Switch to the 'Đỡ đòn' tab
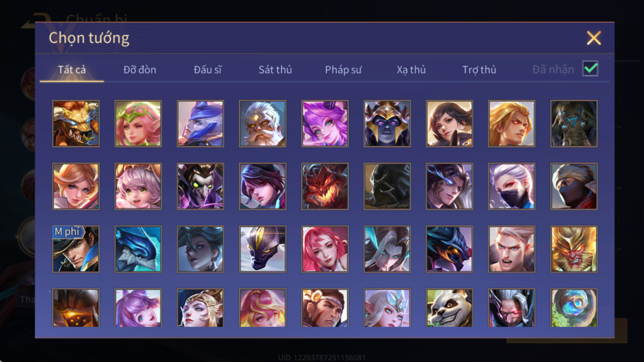 click(140, 70)
